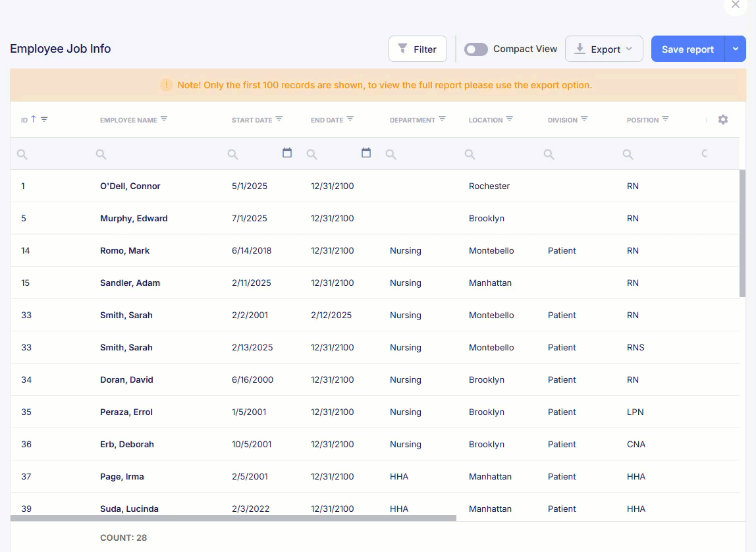
Task: Click the Rochester location cell
Action: pos(489,186)
